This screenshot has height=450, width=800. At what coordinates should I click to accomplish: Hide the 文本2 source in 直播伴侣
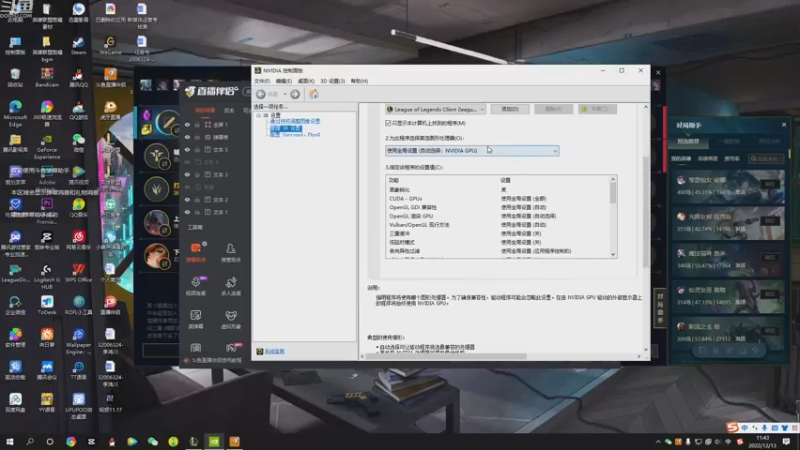187,199
